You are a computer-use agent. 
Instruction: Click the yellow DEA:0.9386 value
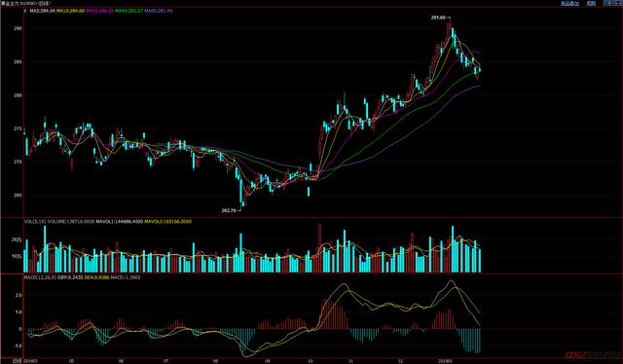tap(96, 277)
